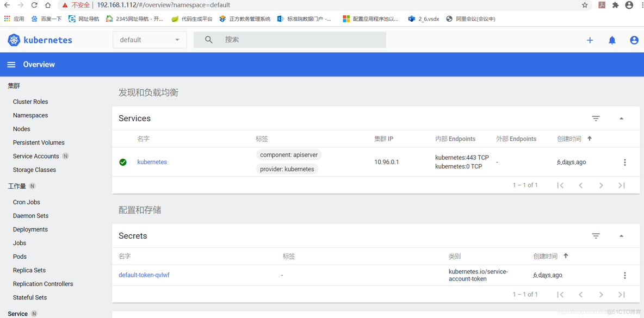Go to the next page in Services pagination
Image resolution: width=644 pixels, height=318 pixels.
tap(601, 185)
